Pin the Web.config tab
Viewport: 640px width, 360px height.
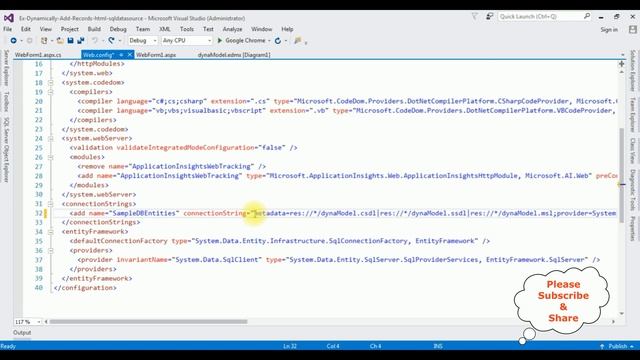tap(121, 54)
